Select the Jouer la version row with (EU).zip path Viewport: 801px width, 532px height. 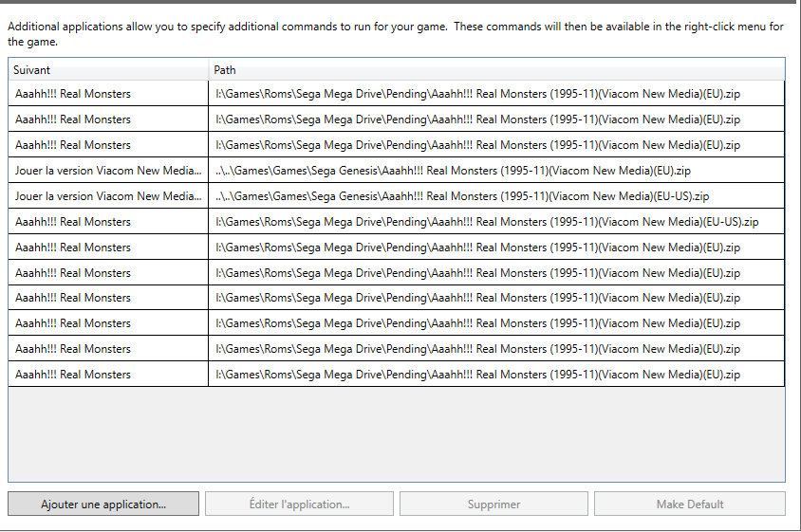(397, 171)
